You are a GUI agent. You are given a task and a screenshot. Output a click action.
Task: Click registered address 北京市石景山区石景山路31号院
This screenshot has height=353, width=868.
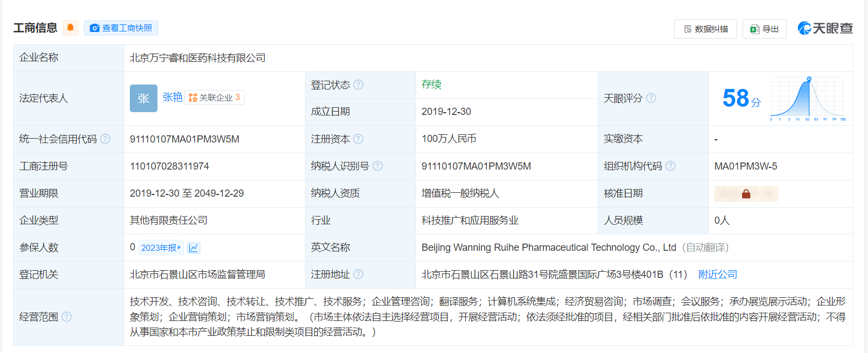(554, 275)
